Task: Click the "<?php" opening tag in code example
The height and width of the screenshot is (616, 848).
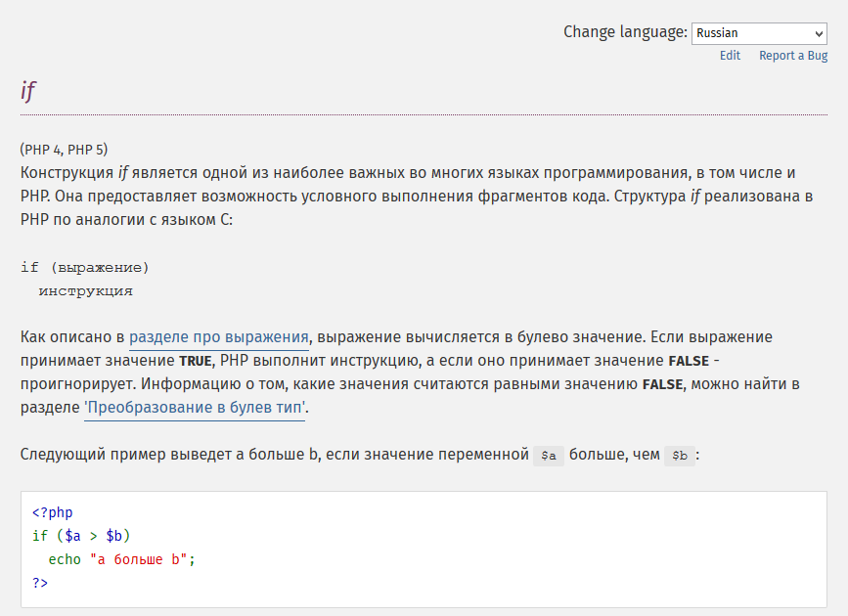Action: coord(53,512)
